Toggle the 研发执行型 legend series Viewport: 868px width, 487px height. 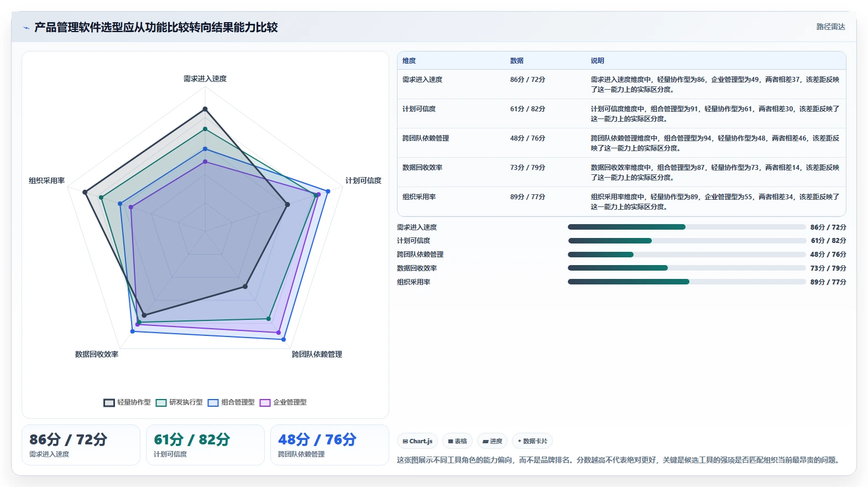179,402
